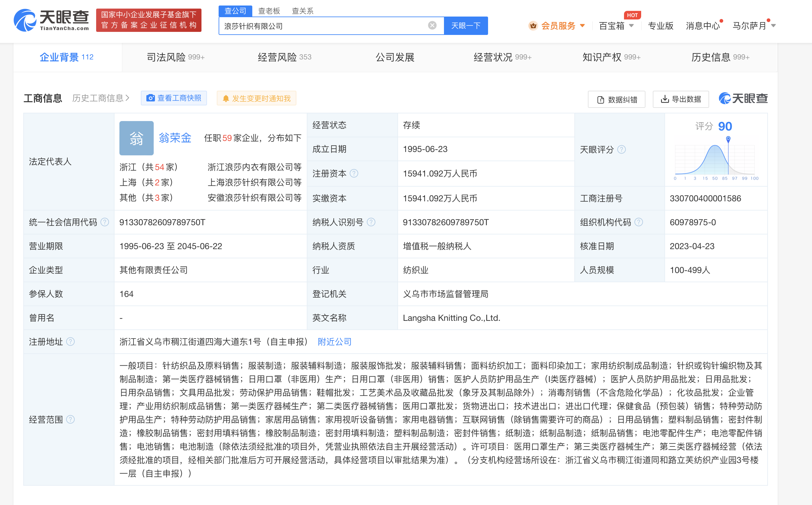Click the 翁 avatar thumbnail
The height and width of the screenshot is (505, 812).
136,138
